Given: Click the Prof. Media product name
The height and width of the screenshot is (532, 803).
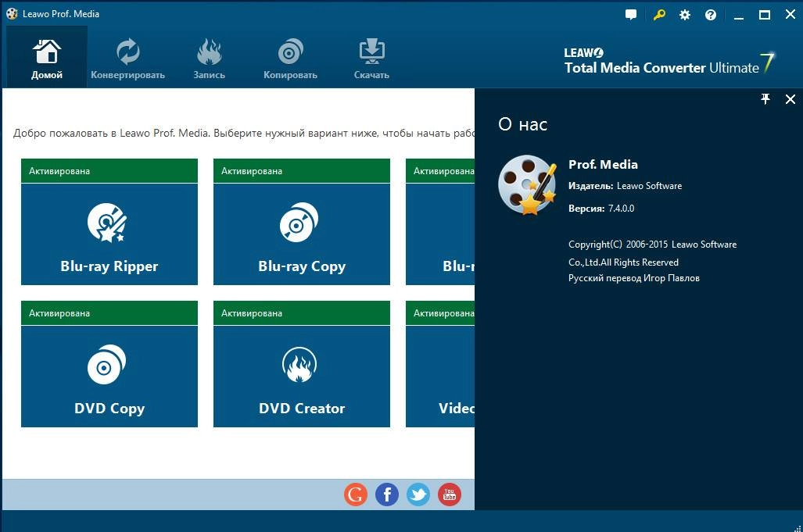Looking at the screenshot, I should [603, 164].
